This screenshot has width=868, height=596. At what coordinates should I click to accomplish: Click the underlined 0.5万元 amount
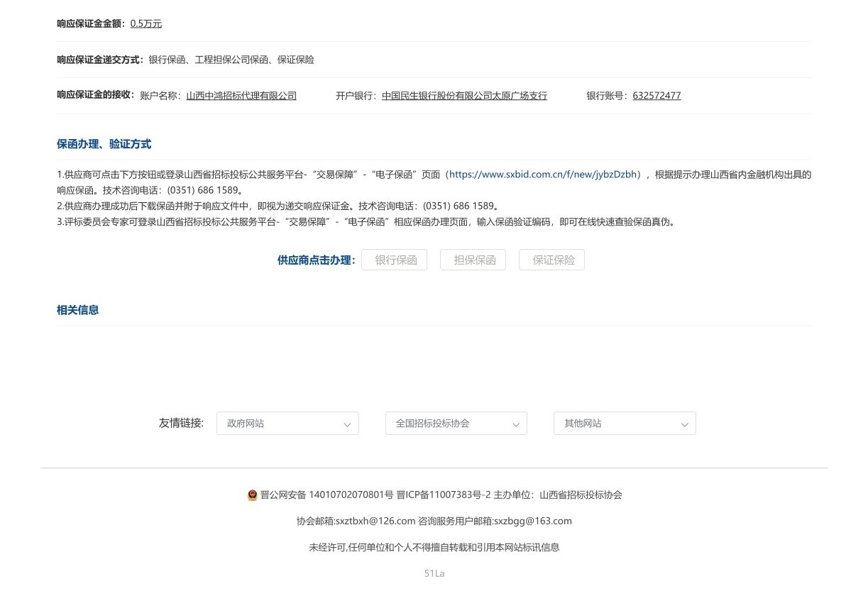[x=145, y=23]
